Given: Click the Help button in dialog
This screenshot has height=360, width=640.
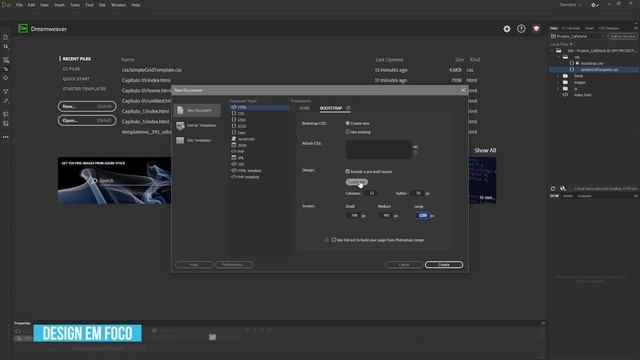Looking at the screenshot, I should (194, 264).
